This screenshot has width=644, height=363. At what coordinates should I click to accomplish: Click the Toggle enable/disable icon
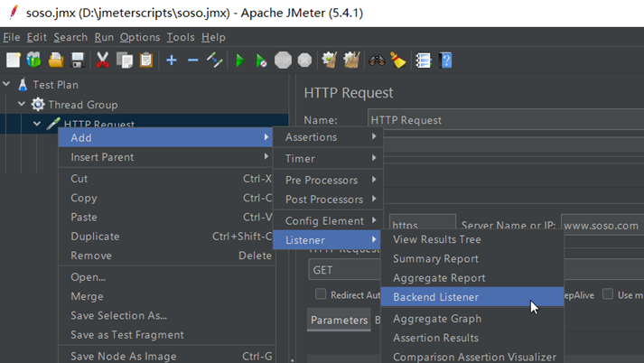(x=215, y=60)
